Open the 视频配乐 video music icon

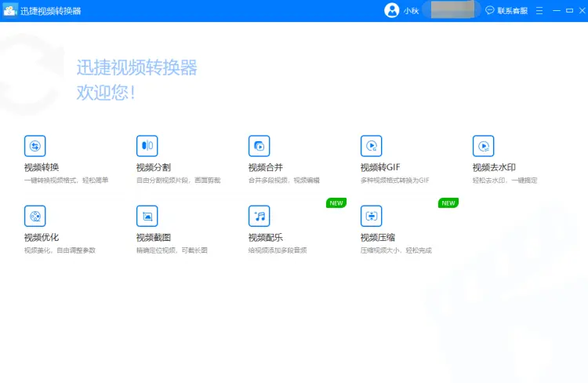tap(260, 216)
